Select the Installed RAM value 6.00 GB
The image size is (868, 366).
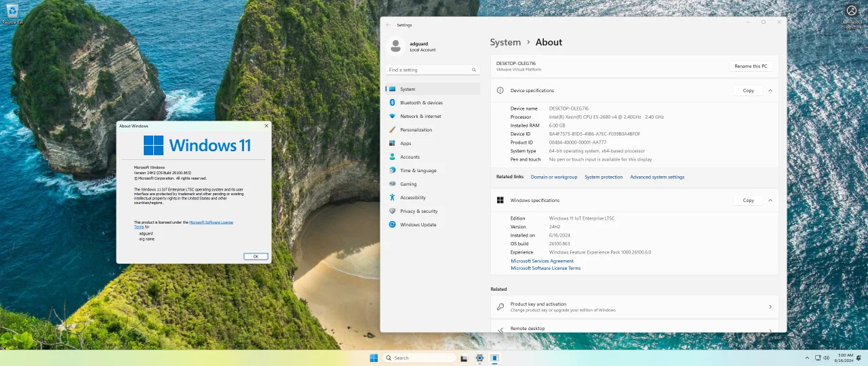click(x=557, y=125)
